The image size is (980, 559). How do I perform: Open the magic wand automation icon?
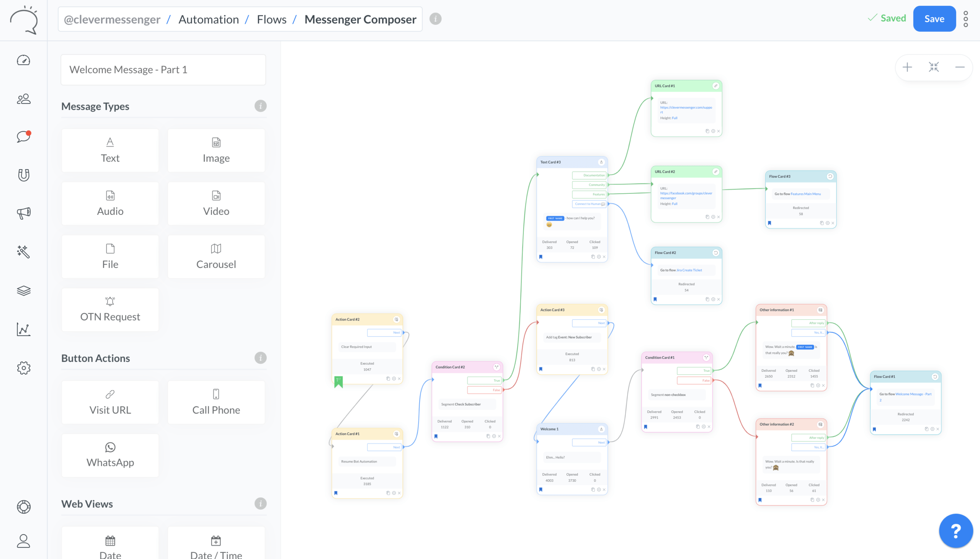(x=23, y=252)
